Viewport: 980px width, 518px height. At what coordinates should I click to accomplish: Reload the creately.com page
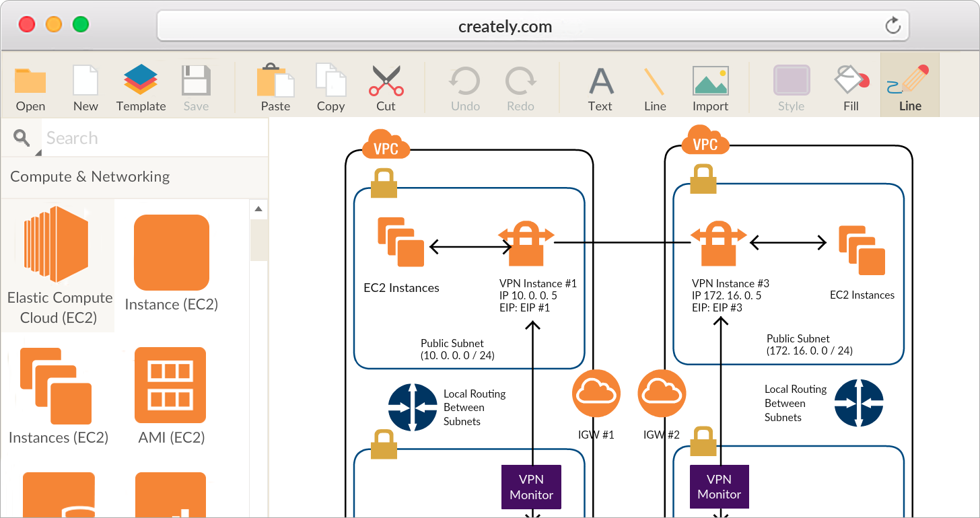(x=893, y=26)
